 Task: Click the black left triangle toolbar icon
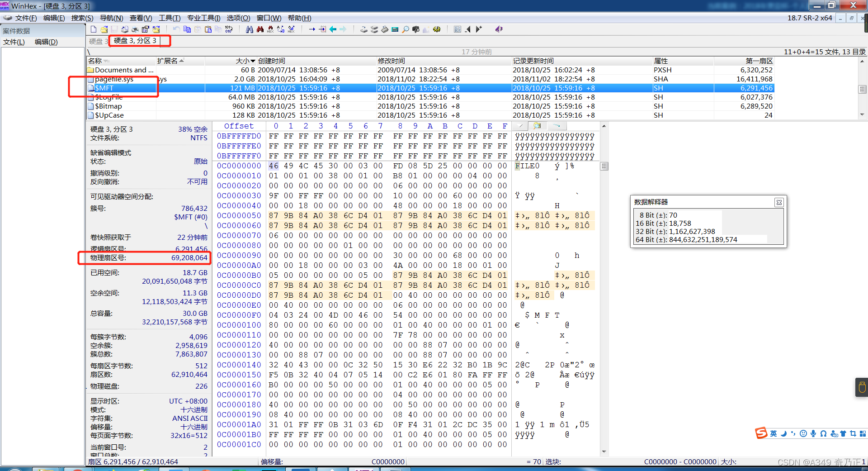[468, 29]
